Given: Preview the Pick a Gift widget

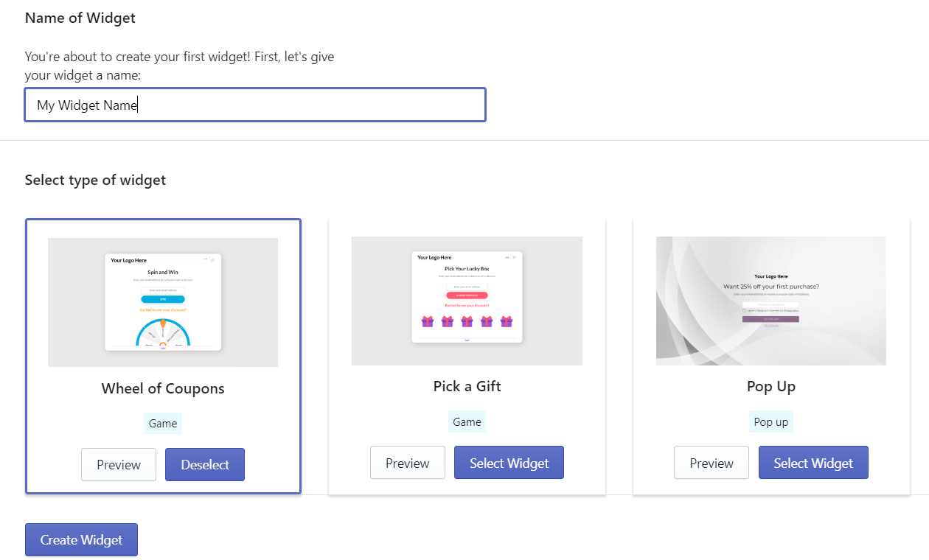Looking at the screenshot, I should [x=408, y=463].
